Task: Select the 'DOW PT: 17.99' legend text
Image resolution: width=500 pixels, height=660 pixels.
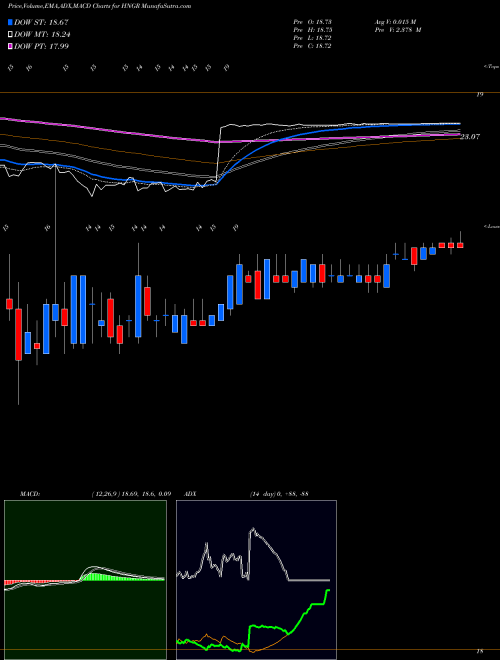Action: pos(41,46)
